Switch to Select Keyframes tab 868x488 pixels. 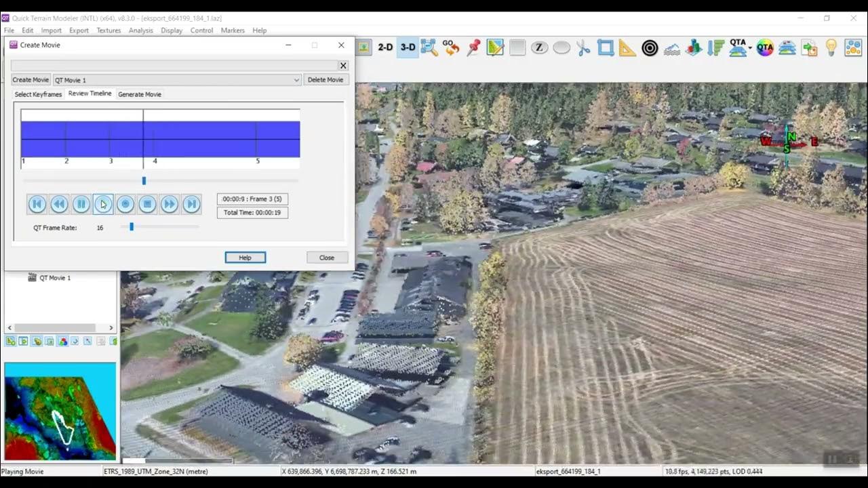click(x=38, y=94)
